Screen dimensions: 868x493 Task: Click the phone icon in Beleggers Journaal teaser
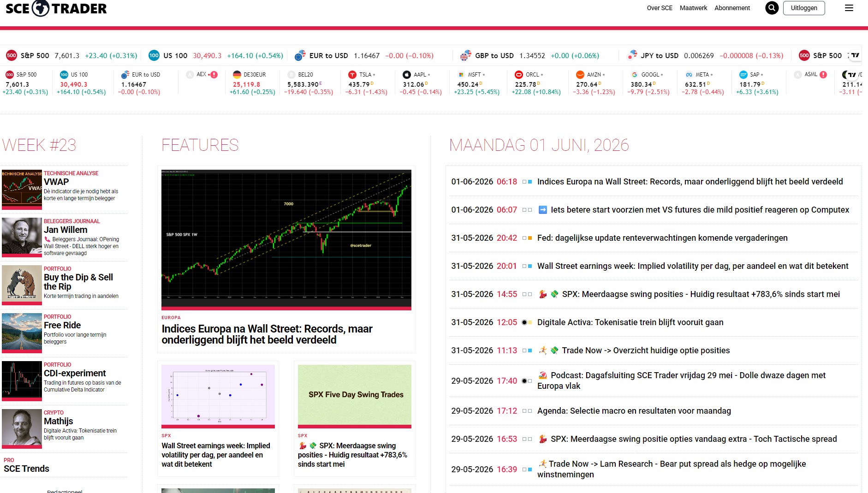pos(47,239)
